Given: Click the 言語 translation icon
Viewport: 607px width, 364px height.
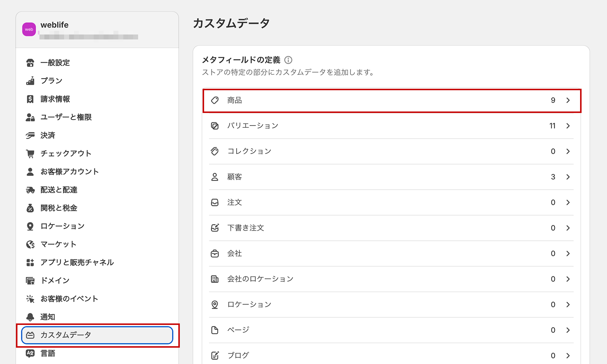Looking at the screenshot, I should click(30, 353).
